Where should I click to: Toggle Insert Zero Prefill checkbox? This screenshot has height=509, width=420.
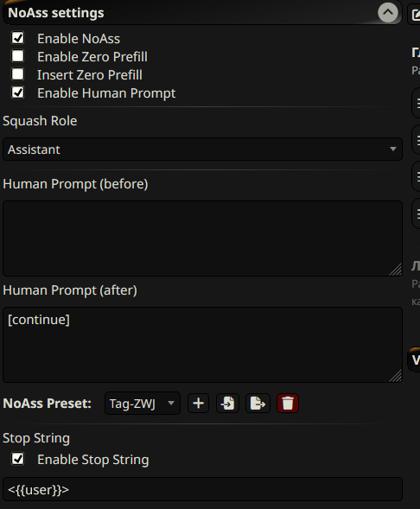[18, 74]
